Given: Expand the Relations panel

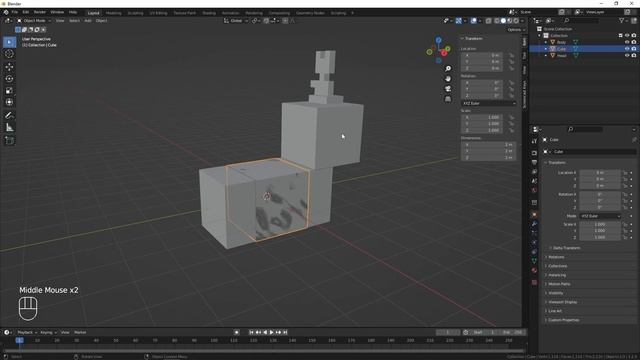Looking at the screenshot, I should 556,257.
